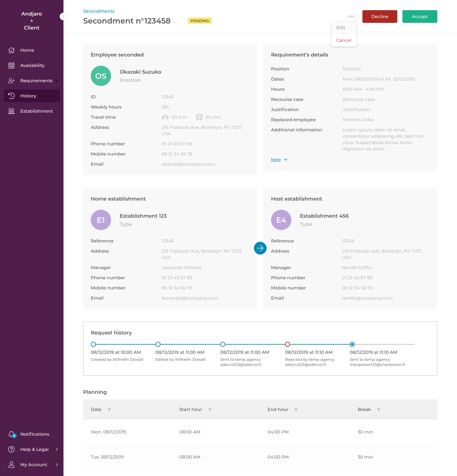This screenshot has height=476, width=457.
Task: Sort planning table by End hour
Action: 296,410
